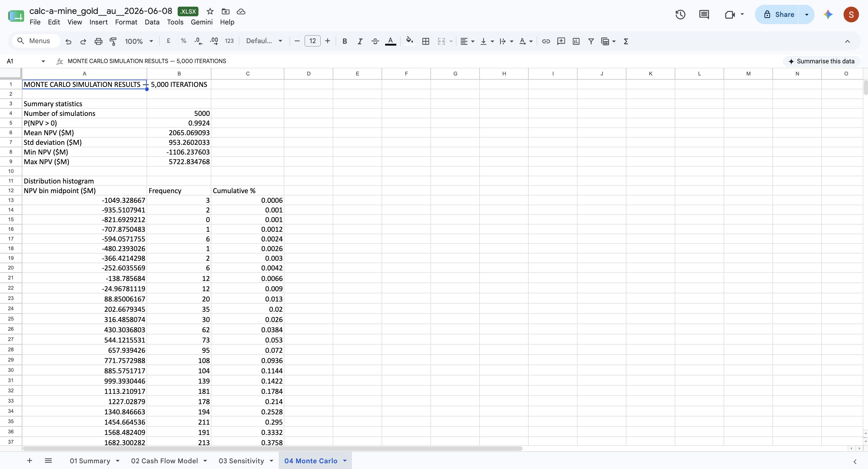Screen dimensions: 868x469
Task: Insert a link
Action: click(x=546, y=41)
